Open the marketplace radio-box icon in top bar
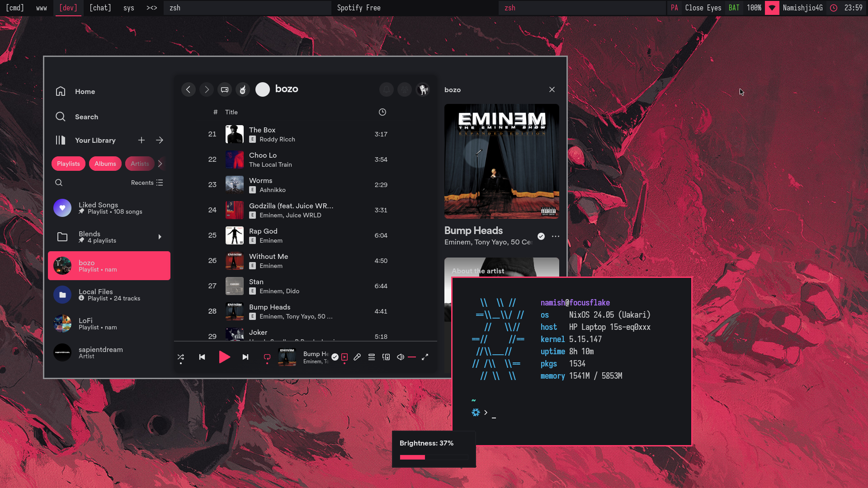 [225, 89]
